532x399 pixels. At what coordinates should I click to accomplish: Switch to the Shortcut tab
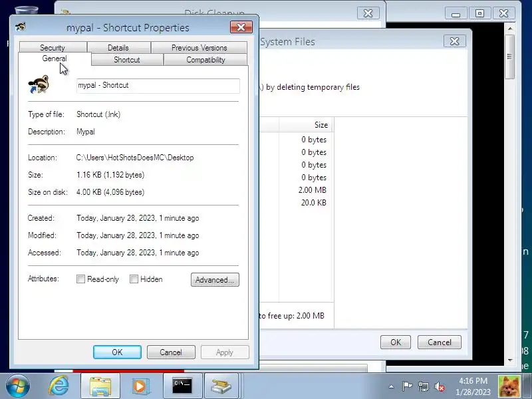click(127, 60)
